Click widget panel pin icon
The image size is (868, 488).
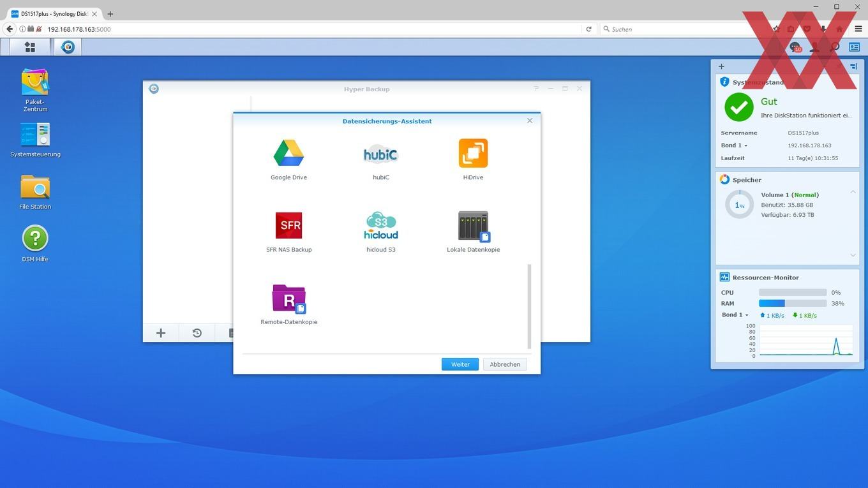pyautogui.click(x=853, y=66)
